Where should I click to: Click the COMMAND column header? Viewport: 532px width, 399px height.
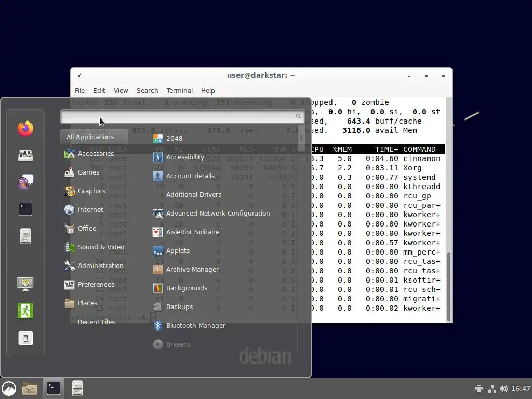pyautogui.click(x=419, y=149)
